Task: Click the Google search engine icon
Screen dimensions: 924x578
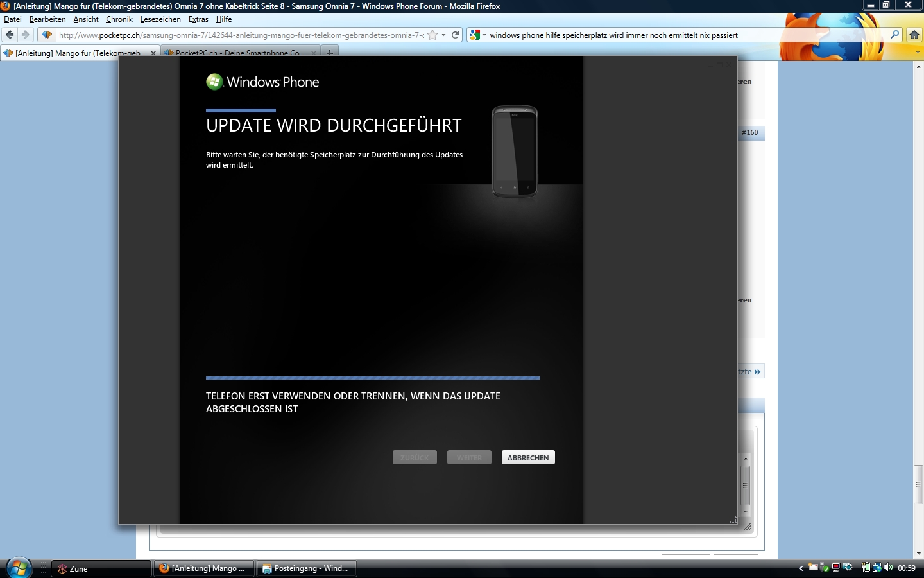Action: click(475, 35)
